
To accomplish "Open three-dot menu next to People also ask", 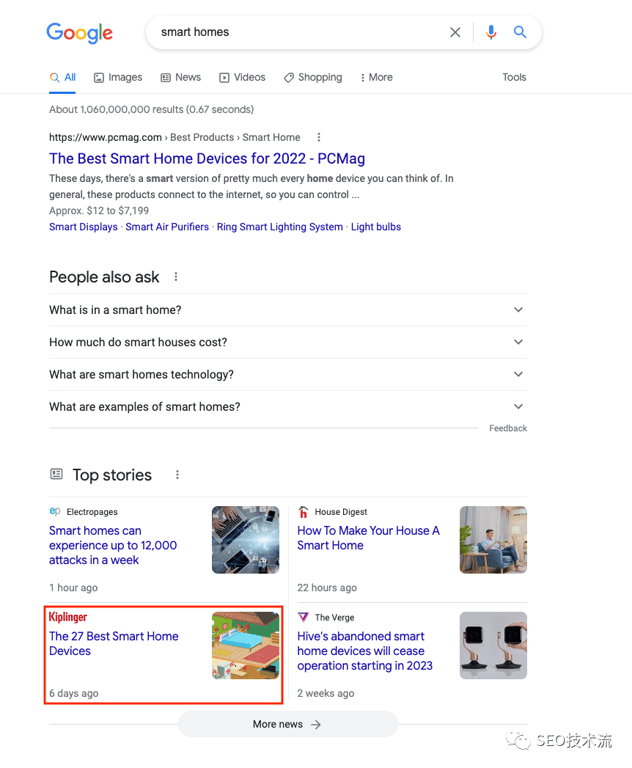I will point(176,277).
